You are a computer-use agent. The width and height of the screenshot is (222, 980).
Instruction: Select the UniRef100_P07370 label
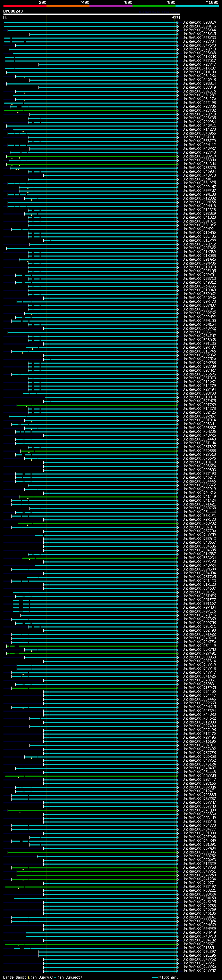point(199,527)
